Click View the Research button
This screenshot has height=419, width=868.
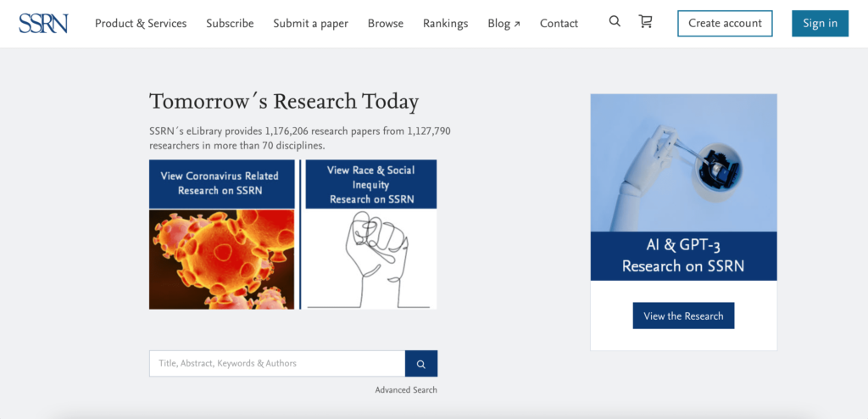pyautogui.click(x=683, y=316)
